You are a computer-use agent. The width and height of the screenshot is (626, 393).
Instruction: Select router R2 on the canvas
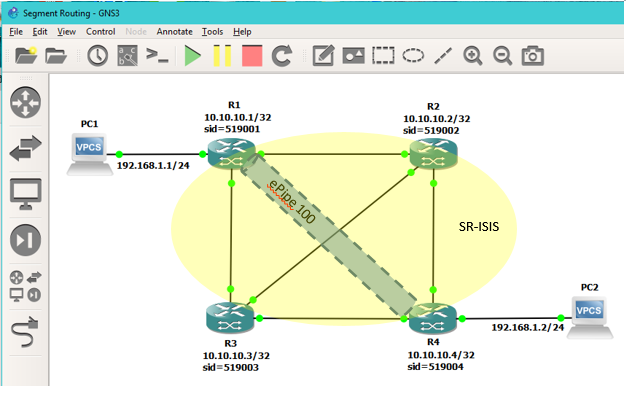[x=434, y=154]
